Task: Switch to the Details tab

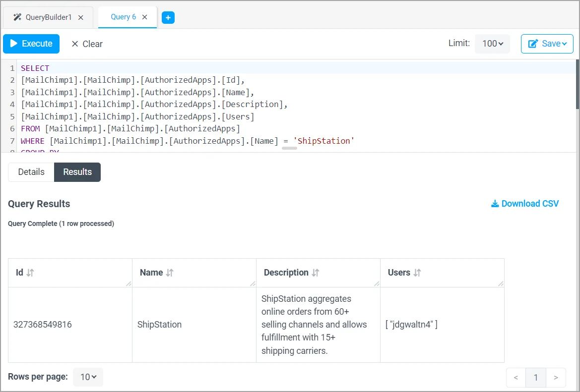Action: pos(31,172)
